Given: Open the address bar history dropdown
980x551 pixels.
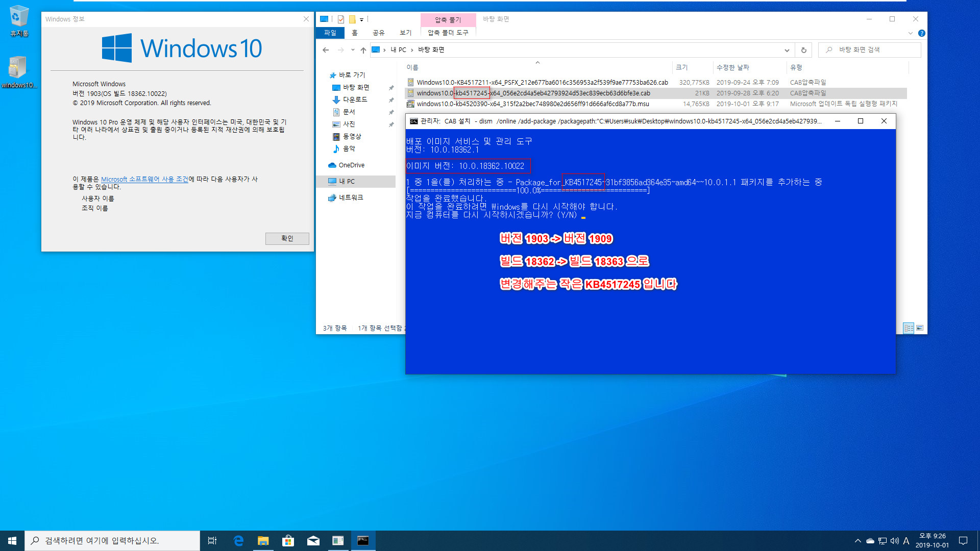Looking at the screenshot, I should pyautogui.click(x=787, y=50).
